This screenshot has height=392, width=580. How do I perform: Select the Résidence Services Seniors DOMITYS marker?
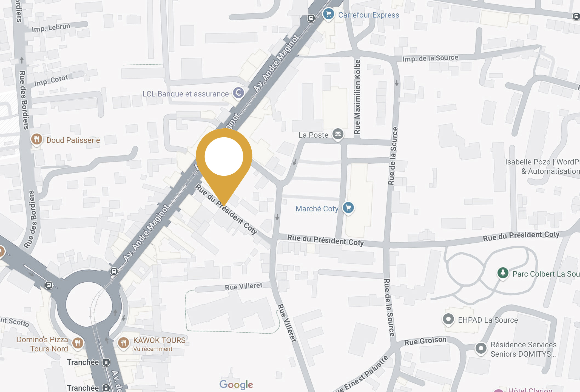click(x=481, y=349)
